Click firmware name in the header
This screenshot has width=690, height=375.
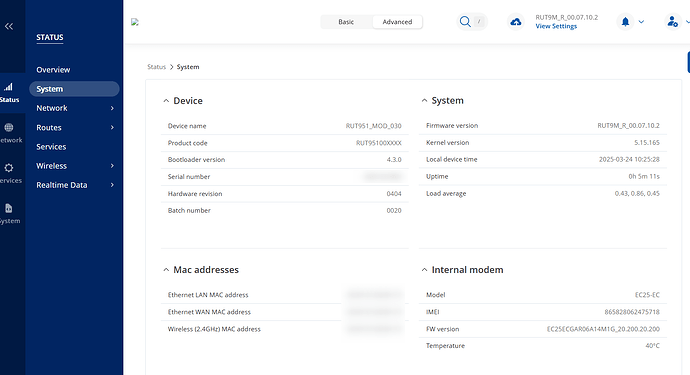pos(566,18)
